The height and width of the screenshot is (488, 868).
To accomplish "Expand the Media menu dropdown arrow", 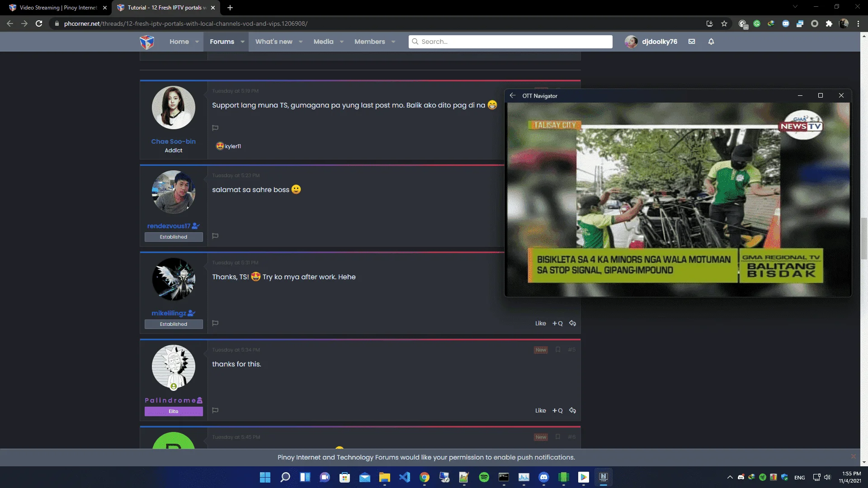I will pos(342,42).
